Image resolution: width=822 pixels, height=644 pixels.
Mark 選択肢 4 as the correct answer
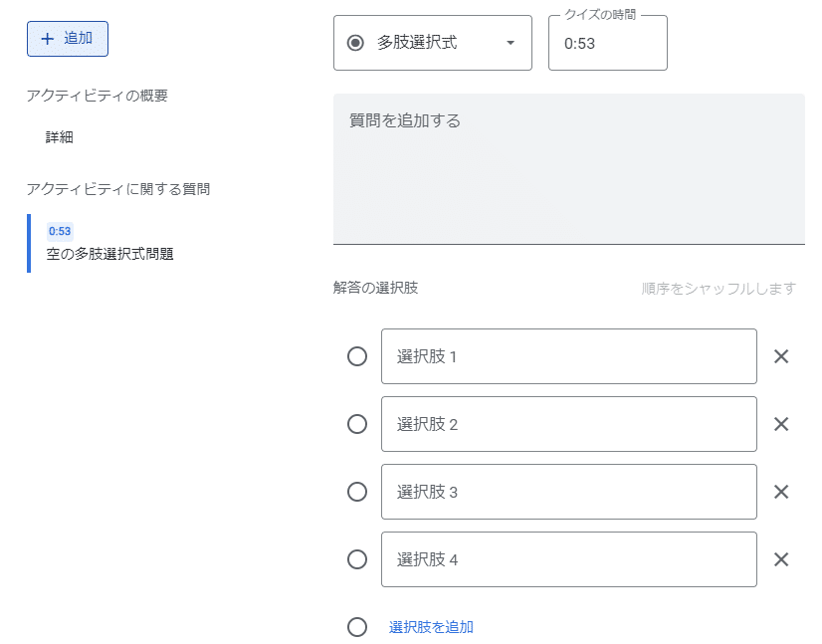[357, 559]
